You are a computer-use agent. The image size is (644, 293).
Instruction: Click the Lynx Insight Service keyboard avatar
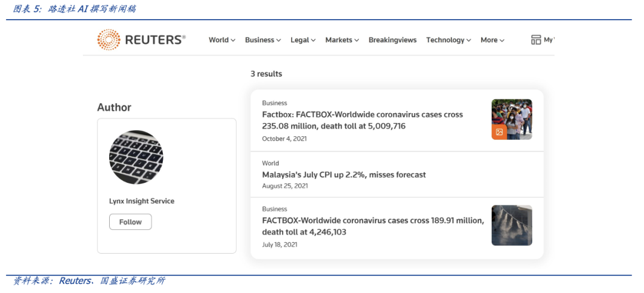(x=136, y=157)
